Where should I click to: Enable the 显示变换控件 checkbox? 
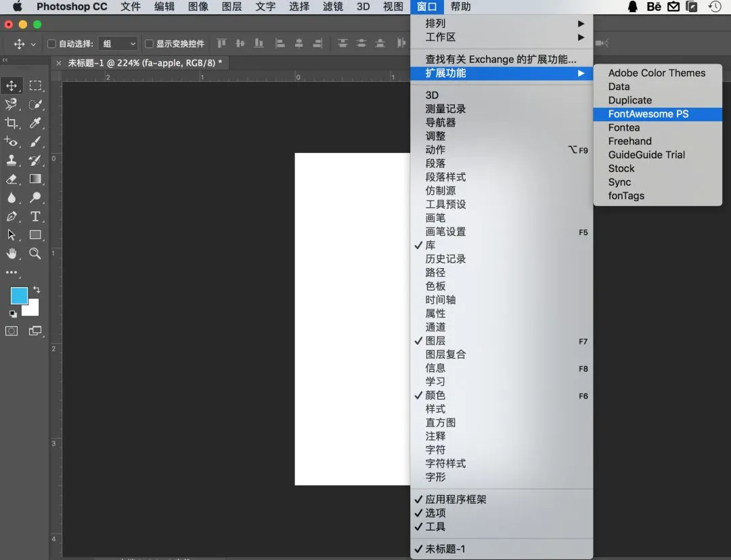[149, 43]
